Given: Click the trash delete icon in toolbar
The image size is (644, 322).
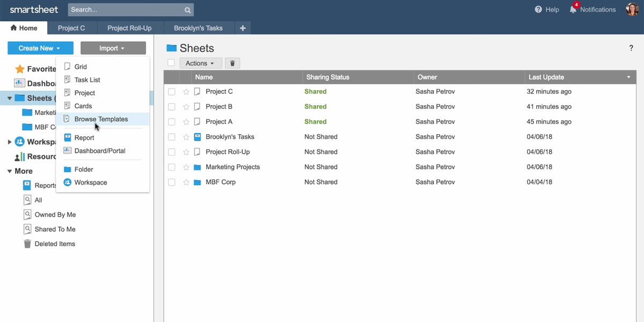Looking at the screenshot, I should coord(232,63).
